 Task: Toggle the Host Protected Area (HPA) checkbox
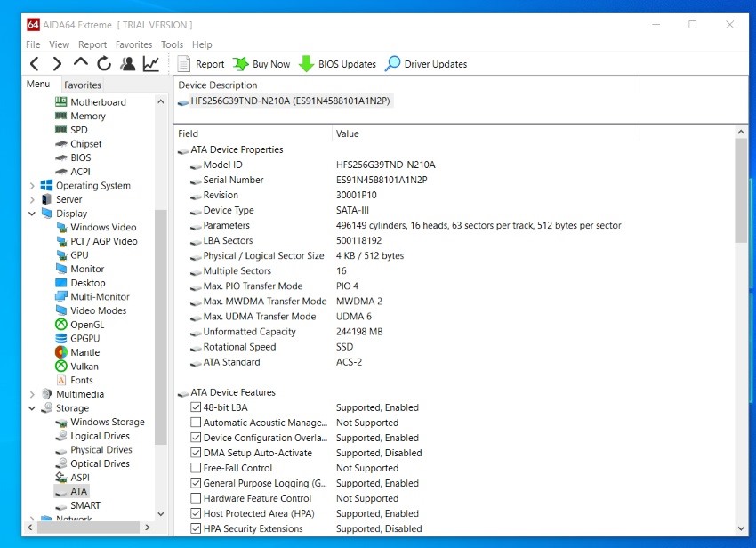point(196,513)
